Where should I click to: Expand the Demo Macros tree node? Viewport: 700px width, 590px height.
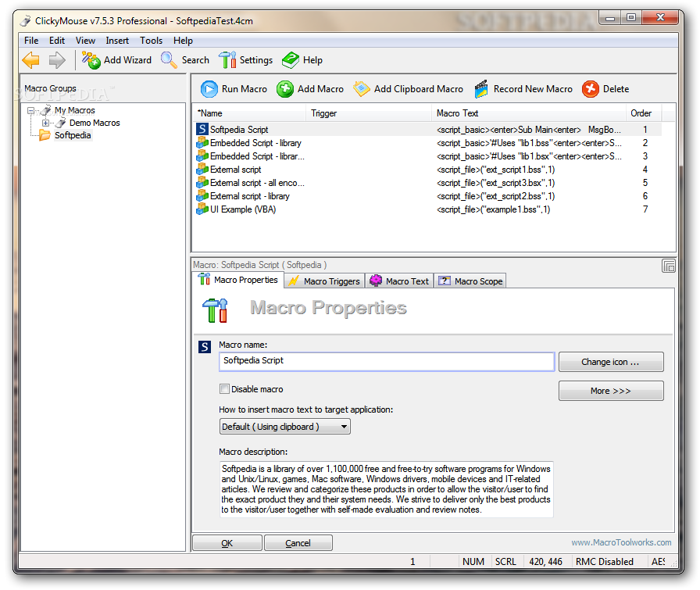pyautogui.click(x=45, y=123)
